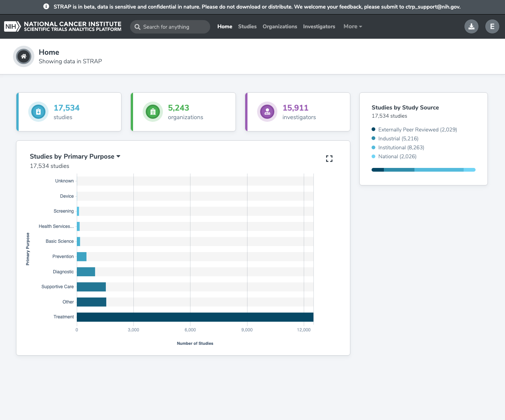Open Studies by Primary Purpose dropdown
The height and width of the screenshot is (420, 505).
[119, 156]
